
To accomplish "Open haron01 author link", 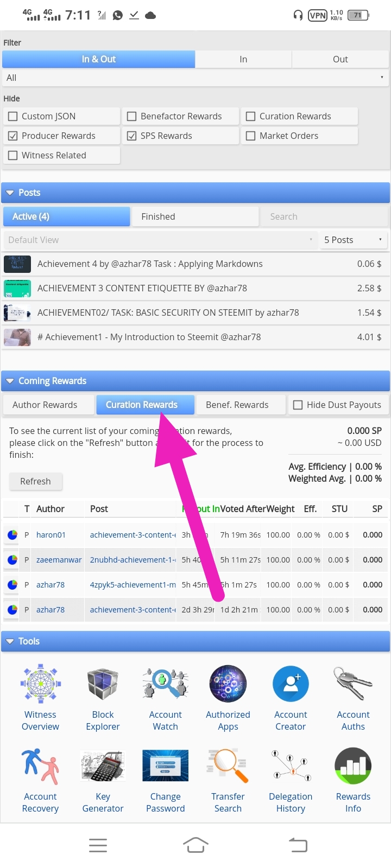I will pyautogui.click(x=51, y=535).
